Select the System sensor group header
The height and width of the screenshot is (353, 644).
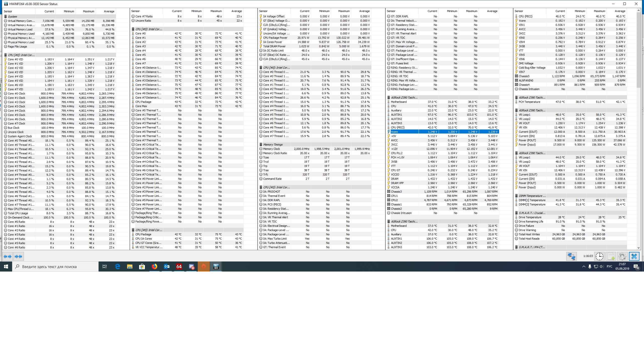click(x=13, y=17)
